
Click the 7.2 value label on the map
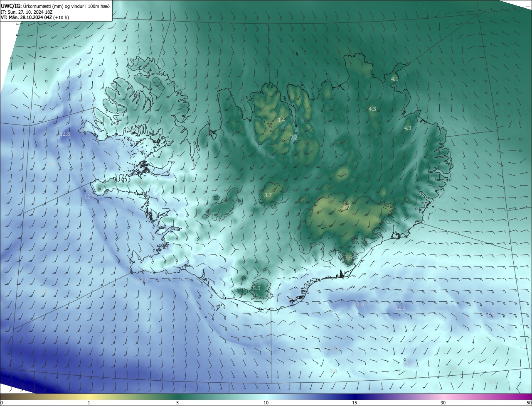(294, 137)
